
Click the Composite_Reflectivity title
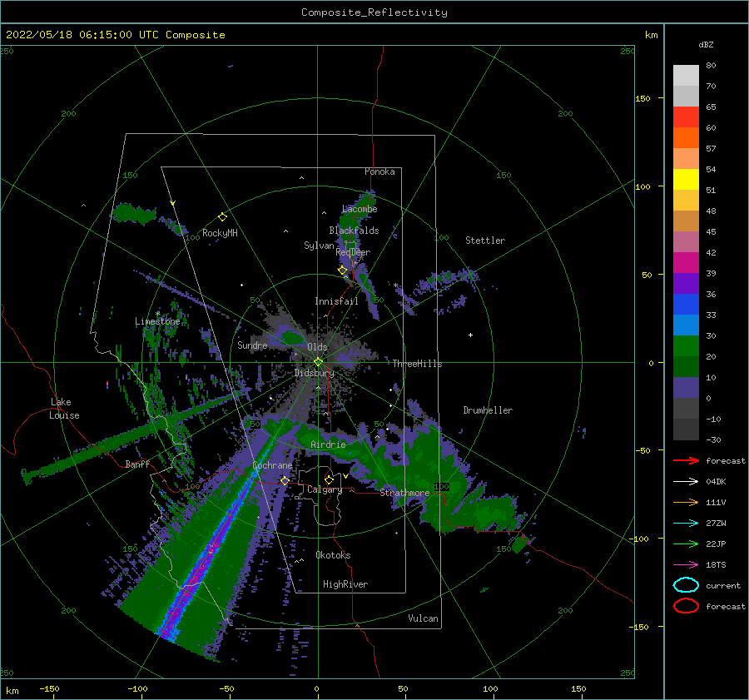click(x=374, y=12)
